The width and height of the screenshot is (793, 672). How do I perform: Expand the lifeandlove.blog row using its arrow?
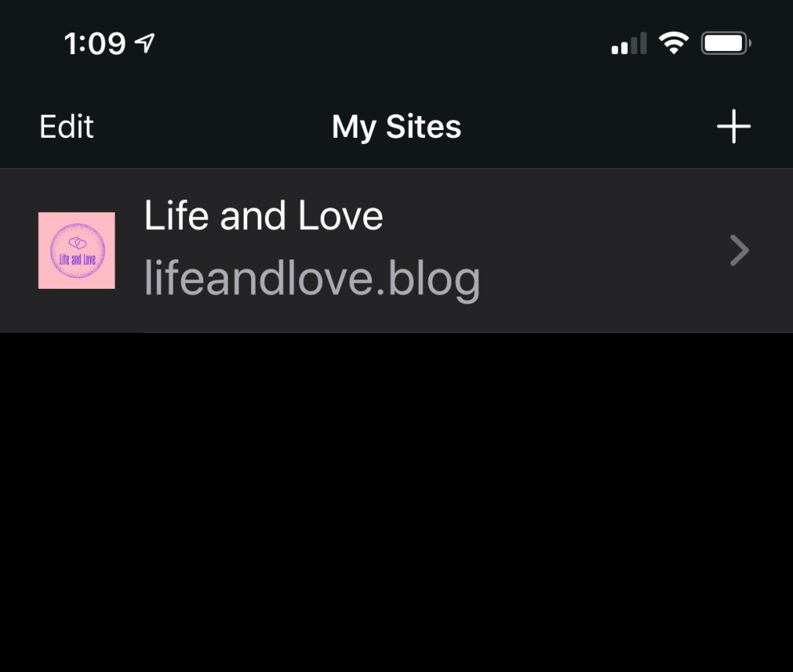[x=739, y=250]
